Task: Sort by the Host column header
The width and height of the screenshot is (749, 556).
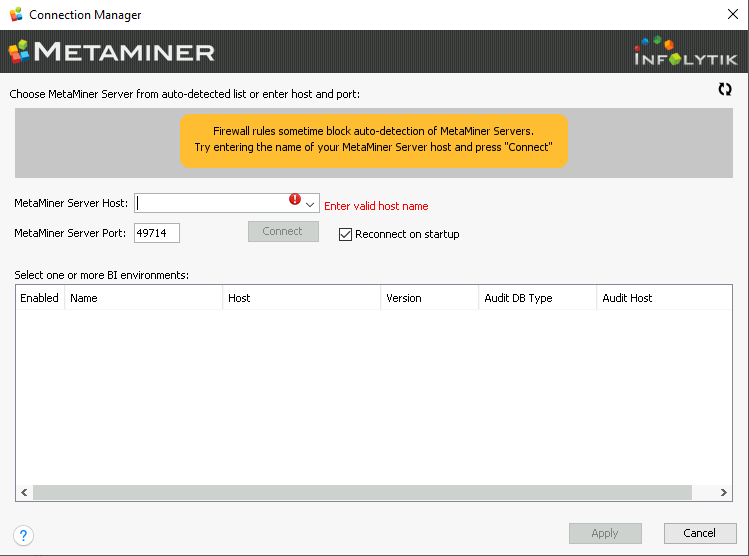Action: [x=302, y=298]
